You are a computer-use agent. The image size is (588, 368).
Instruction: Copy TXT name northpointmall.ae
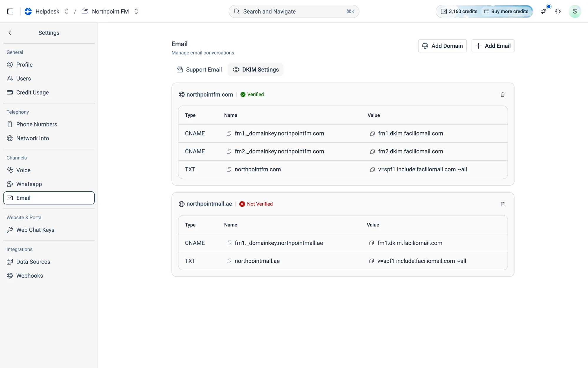coord(229,261)
